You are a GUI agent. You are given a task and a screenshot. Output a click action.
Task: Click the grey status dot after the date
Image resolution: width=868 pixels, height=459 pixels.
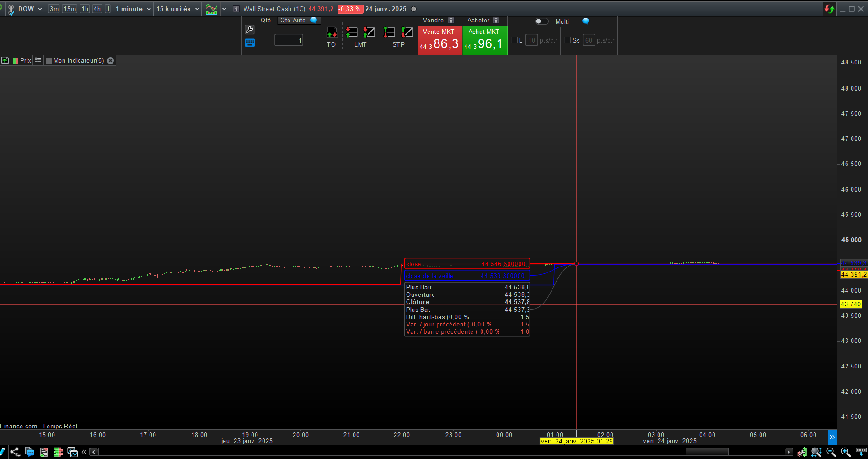[414, 9]
